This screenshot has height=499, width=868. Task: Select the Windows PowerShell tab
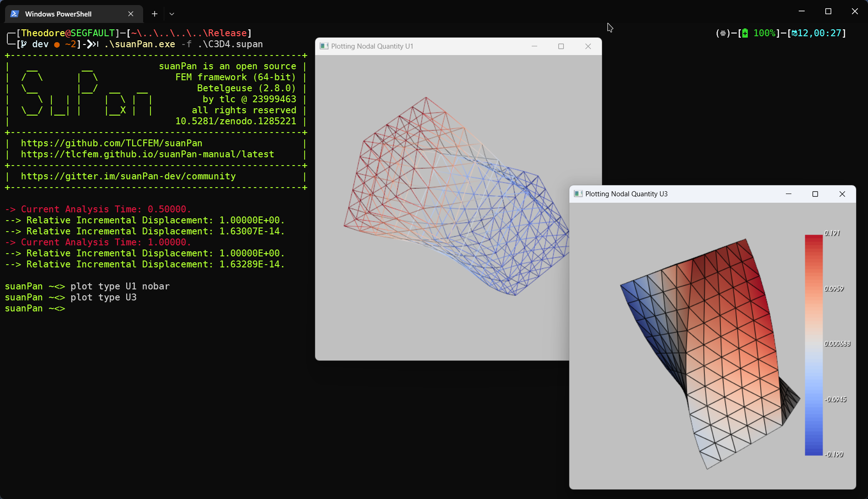point(74,14)
